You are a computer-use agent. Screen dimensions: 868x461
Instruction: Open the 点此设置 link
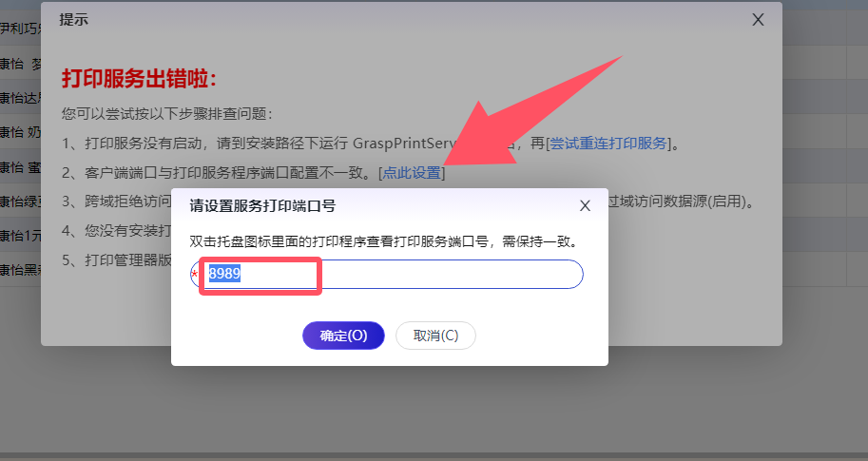click(x=412, y=173)
